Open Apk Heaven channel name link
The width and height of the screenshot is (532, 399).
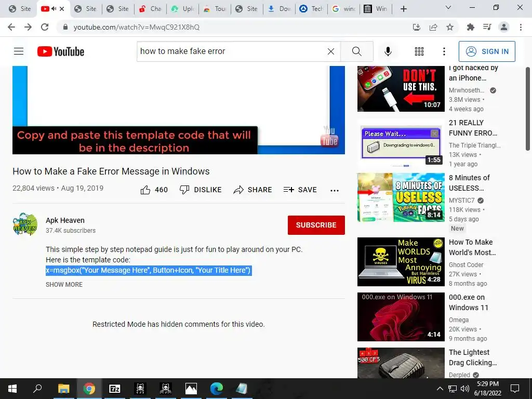[x=65, y=220]
